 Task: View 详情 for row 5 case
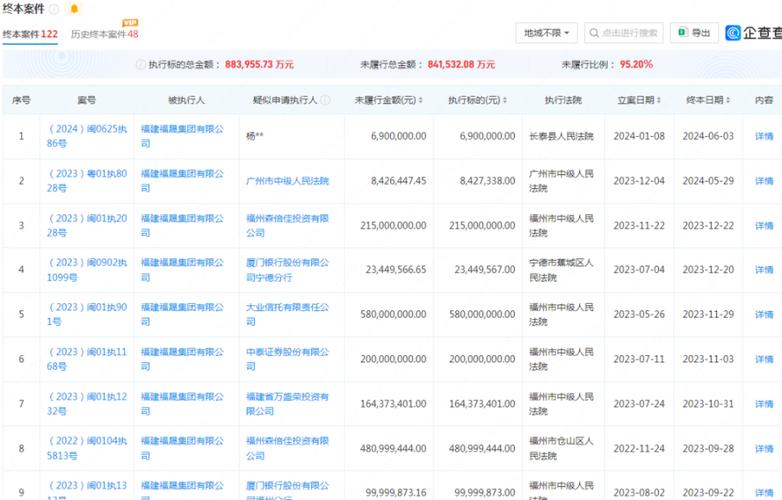point(764,315)
